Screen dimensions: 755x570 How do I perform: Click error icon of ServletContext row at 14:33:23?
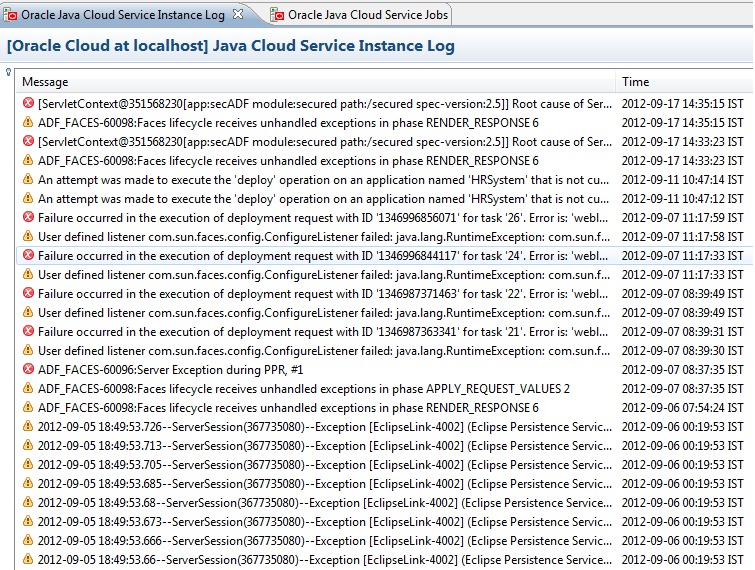click(28, 141)
